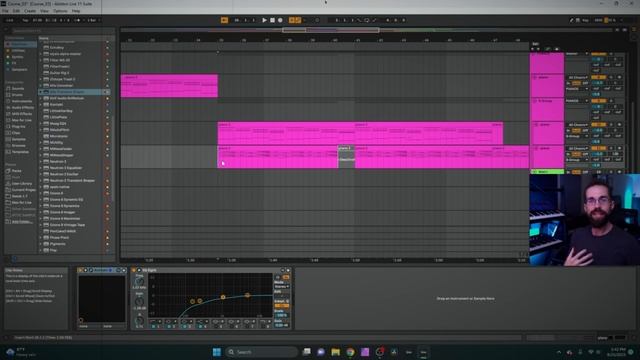The width and height of the screenshot is (640, 360).
Task: Enable EQ Eight band 5 activator
Action: [215, 327]
